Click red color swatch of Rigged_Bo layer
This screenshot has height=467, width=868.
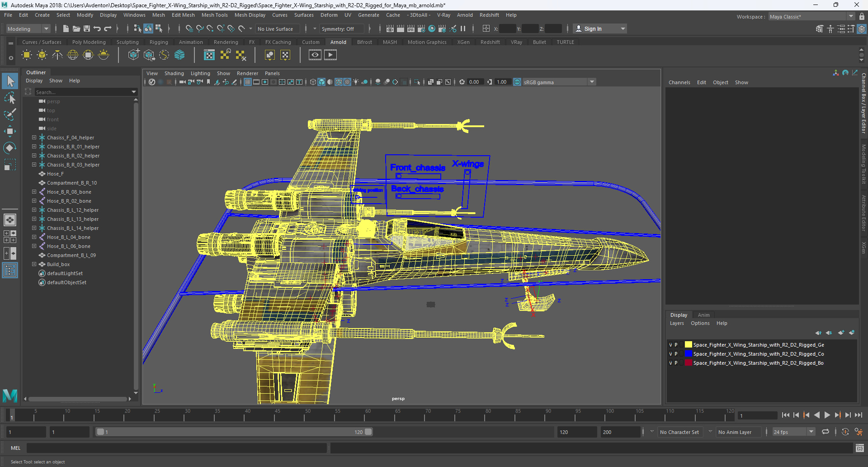tap(688, 362)
